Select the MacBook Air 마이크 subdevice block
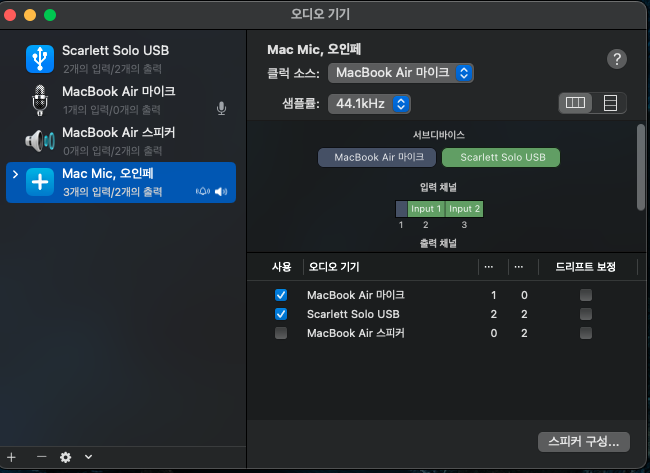Image resolution: width=650 pixels, height=473 pixels. pos(377,158)
